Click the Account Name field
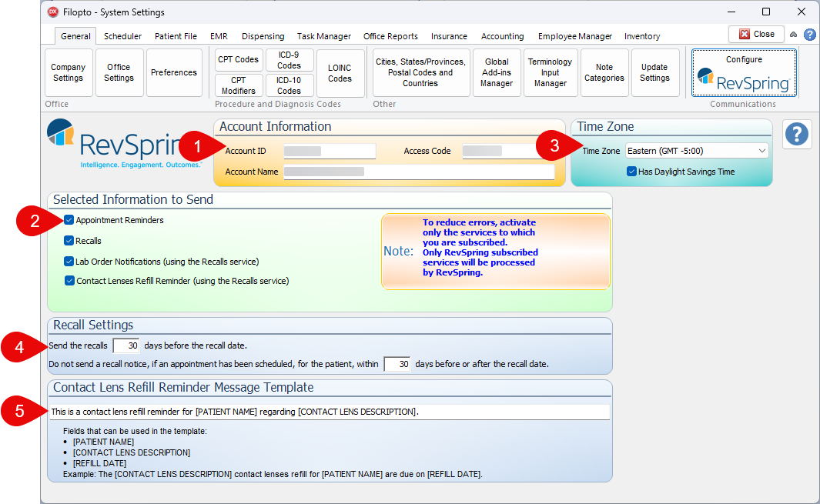Viewport: 820px width, 504px height. 419,172
